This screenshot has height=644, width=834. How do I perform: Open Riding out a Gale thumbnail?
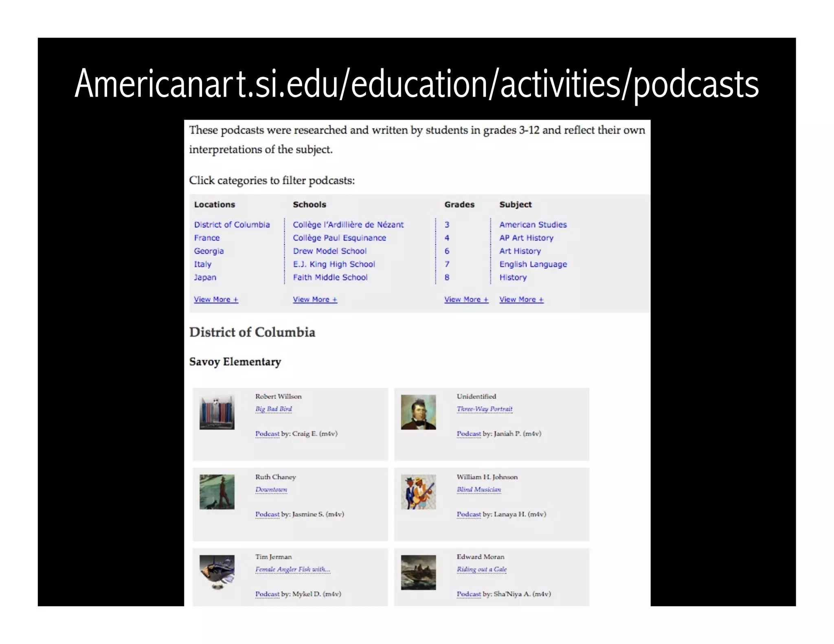click(x=418, y=572)
